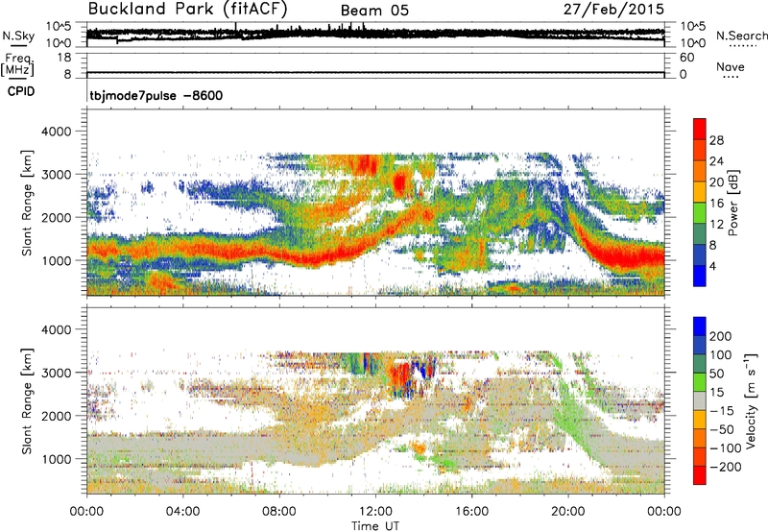Click "Slant Range [km]" label of velocity panel
768x532 pixels.
tap(27, 401)
